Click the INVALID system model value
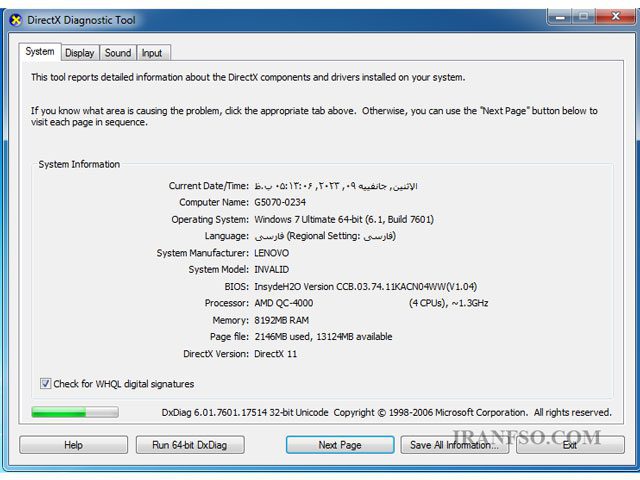 271,270
